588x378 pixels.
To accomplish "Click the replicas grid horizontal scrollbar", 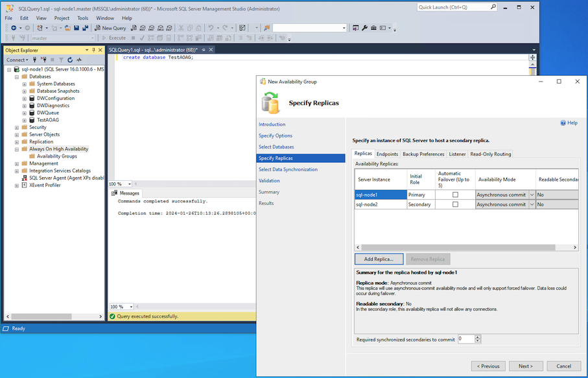I will (x=458, y=248).
